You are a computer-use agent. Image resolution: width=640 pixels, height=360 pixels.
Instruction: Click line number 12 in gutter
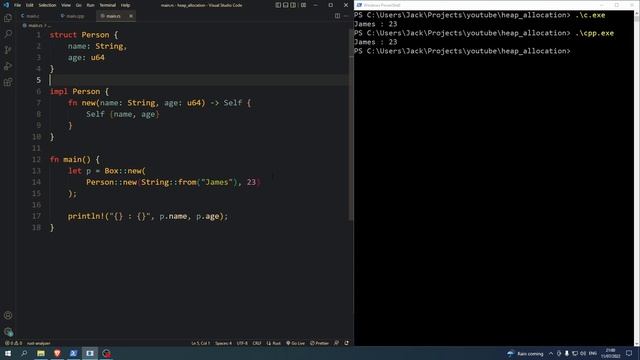37,160
